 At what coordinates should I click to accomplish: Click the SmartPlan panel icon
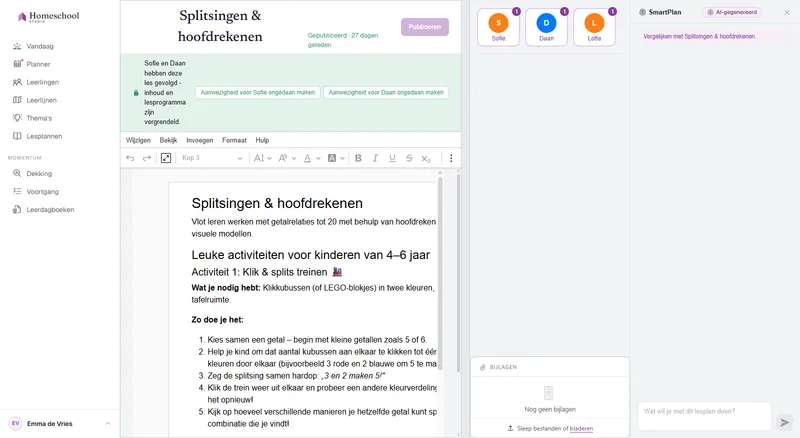[x=642, y=12]
